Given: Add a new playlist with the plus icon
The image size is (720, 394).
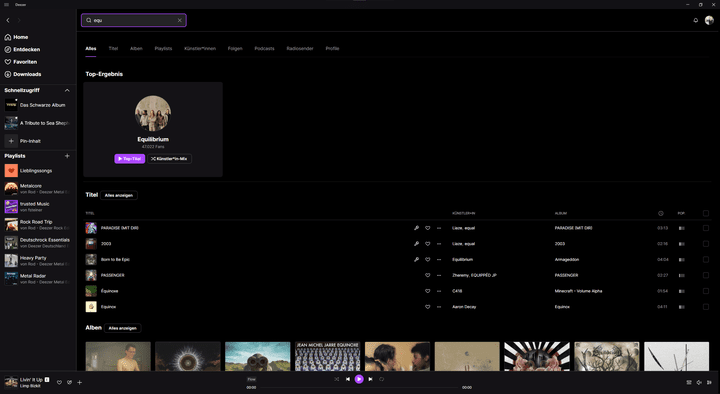Looking at the screenshot, I should click(x=67, y=156).
